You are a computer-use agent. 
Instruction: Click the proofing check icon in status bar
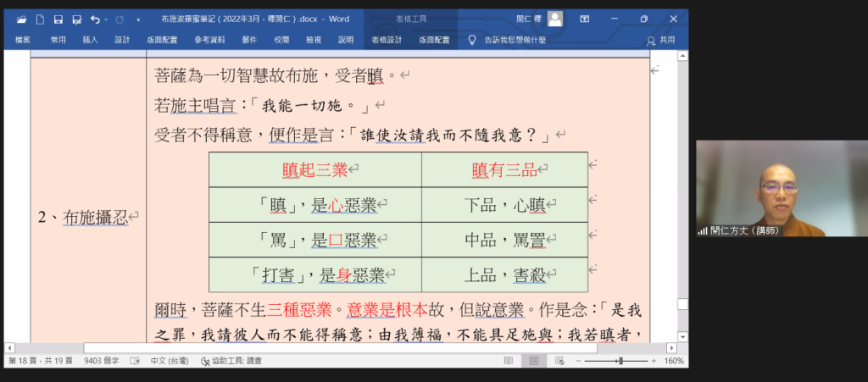pyautogui.click(x=135, y=361)
